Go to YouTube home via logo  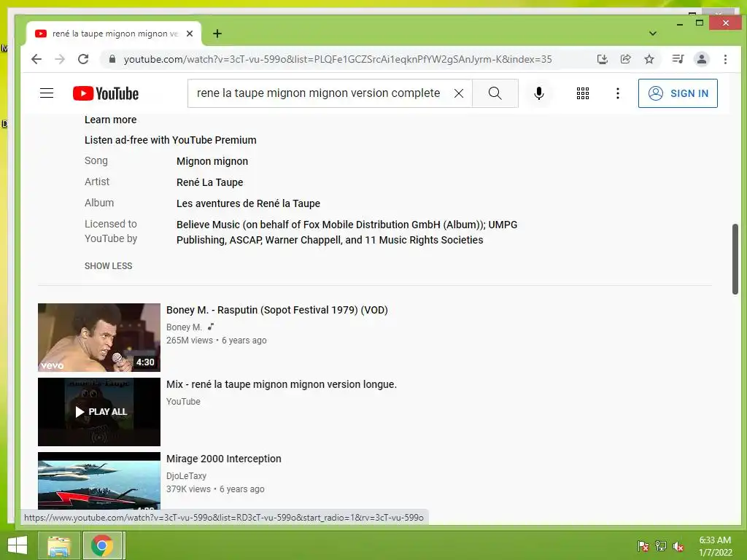click(106, 93)
